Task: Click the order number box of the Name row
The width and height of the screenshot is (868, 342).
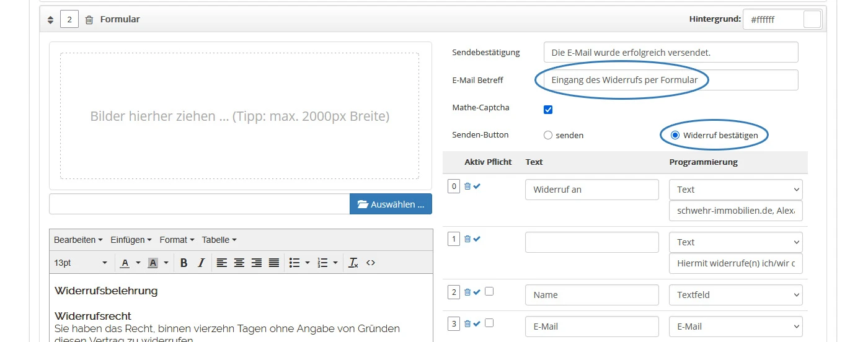Action: (454, 291)
